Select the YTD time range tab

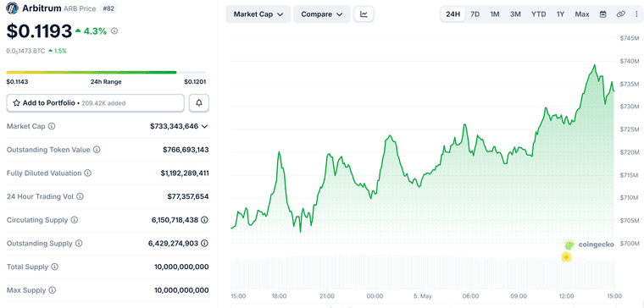[x=539, y=14]
